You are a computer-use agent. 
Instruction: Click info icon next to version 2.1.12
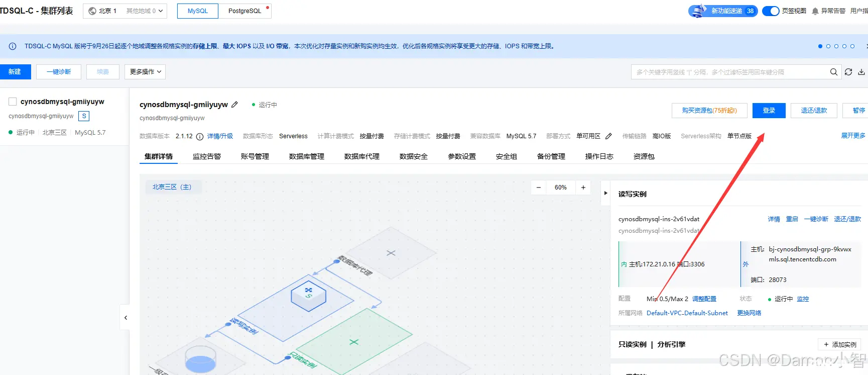click(200, 136)
